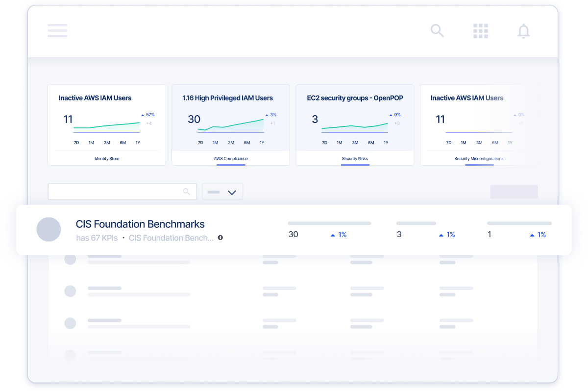Image resolution: width=588 pixels, height=391 pixels.
Task: Click the magnifier icon inside the search field
Action: tap(187, 191)
